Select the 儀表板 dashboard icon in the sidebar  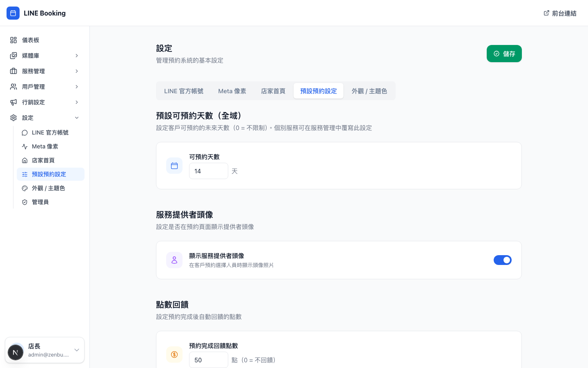click(13, 40)
